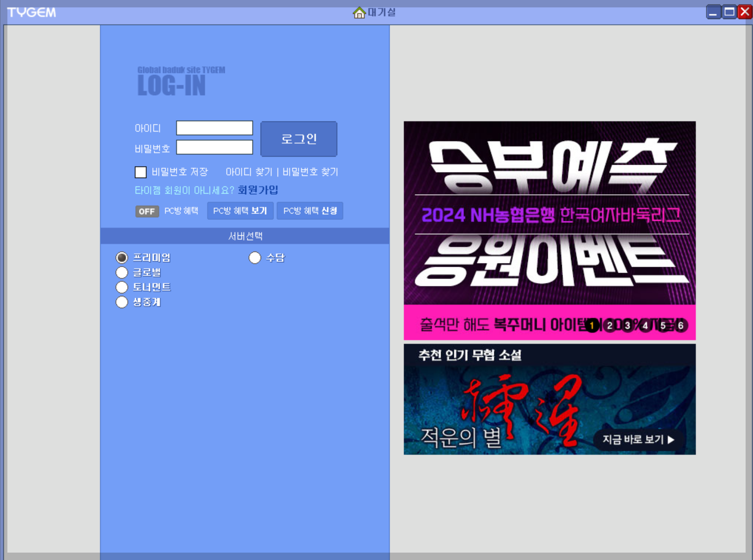This screenshot has width=753, height=560.
Task: Go to banner slide 6
Action: pos(681,325)
